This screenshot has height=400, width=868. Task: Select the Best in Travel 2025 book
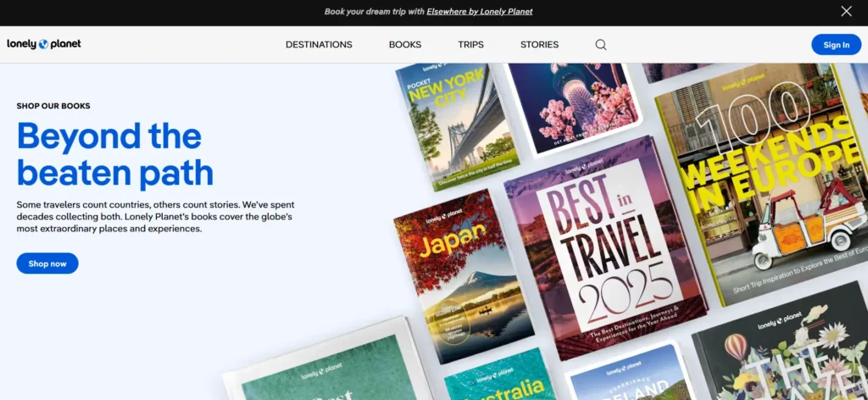(606, 247)
